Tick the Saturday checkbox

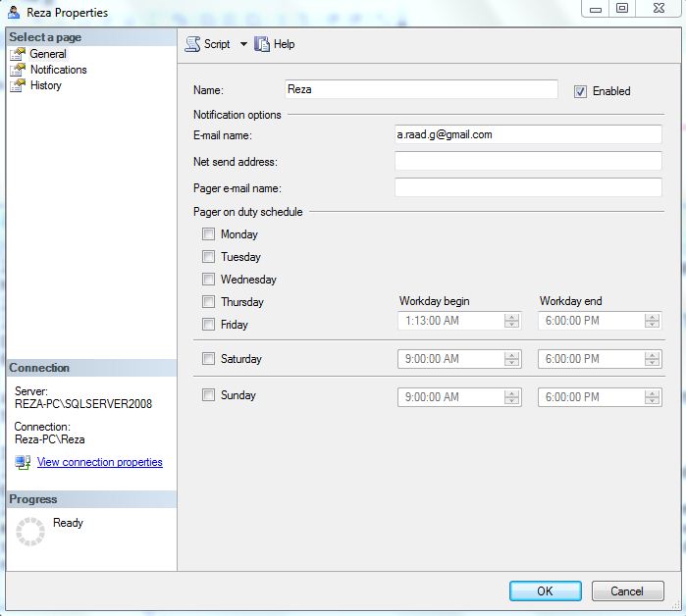click(208, 359)
